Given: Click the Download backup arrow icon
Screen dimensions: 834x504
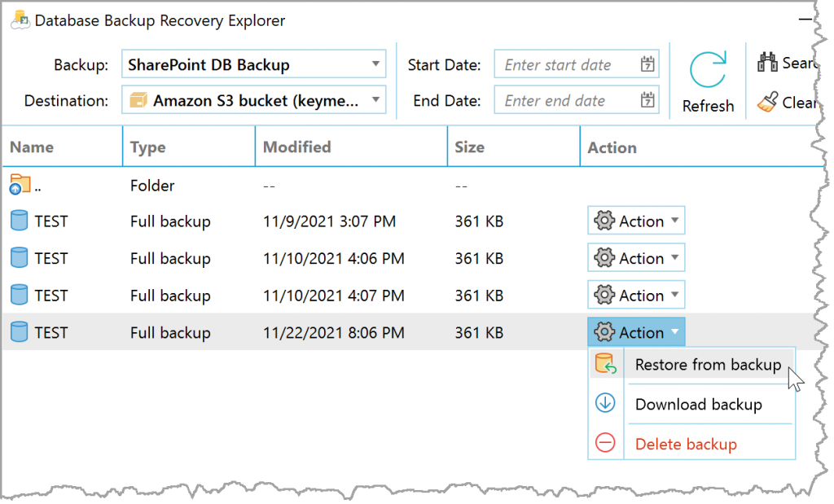Looking at the screenshot, I should (605, 403).
